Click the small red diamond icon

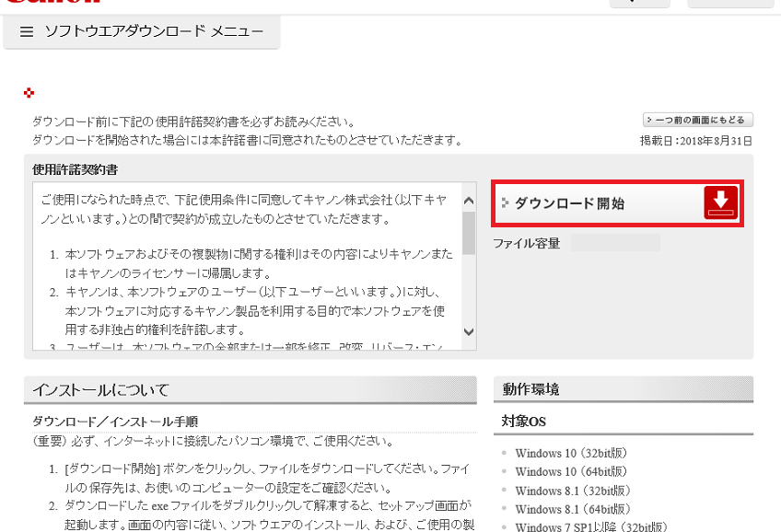pos(29,92)
